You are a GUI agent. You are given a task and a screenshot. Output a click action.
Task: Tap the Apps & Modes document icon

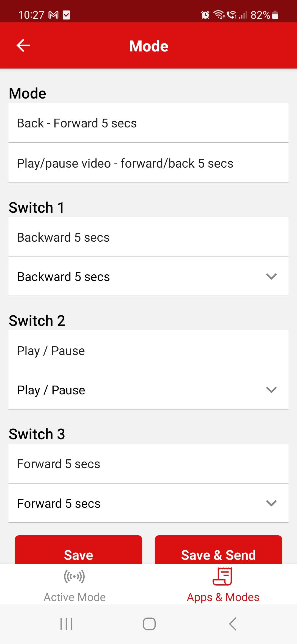pos(222,576)
